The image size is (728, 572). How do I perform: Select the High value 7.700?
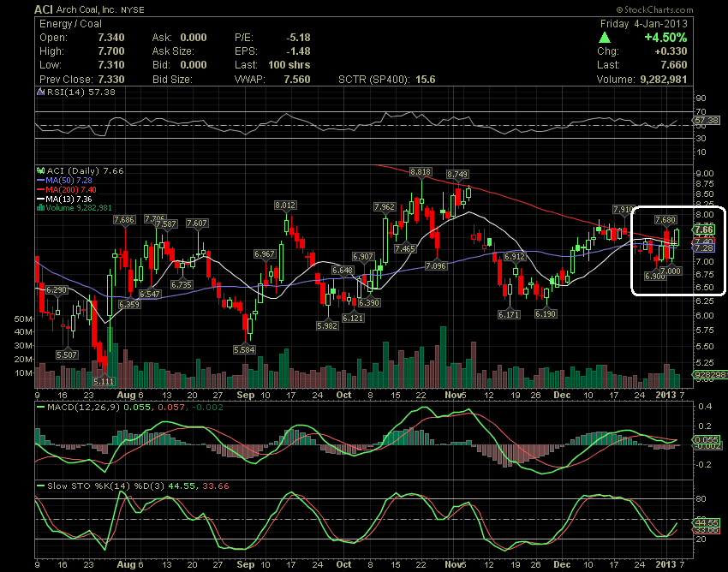coord(111,51)
